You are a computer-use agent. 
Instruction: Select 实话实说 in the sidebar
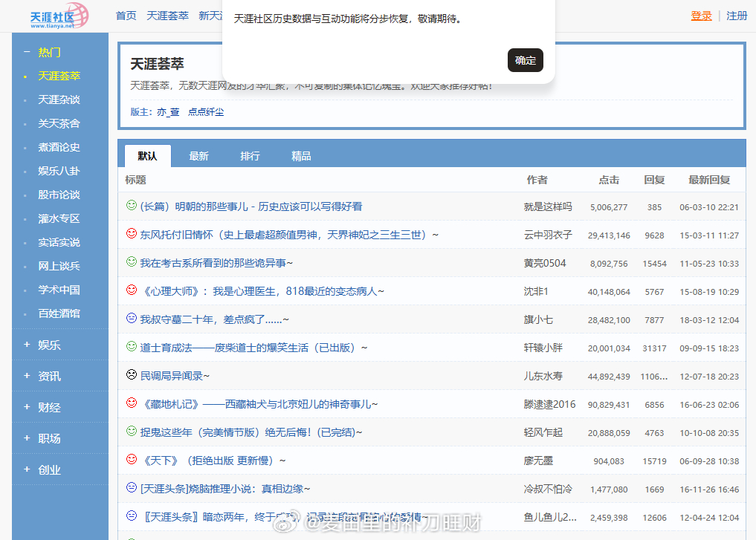point(59,242)
